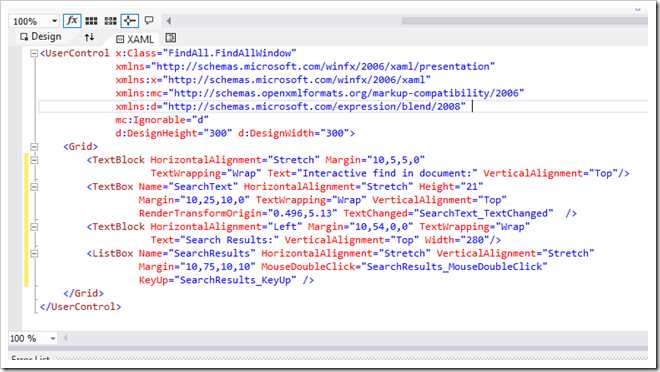660x372 pixels.
Task: Click the SearchText_TextChanged handler name
Action: [x=483, y=213]
